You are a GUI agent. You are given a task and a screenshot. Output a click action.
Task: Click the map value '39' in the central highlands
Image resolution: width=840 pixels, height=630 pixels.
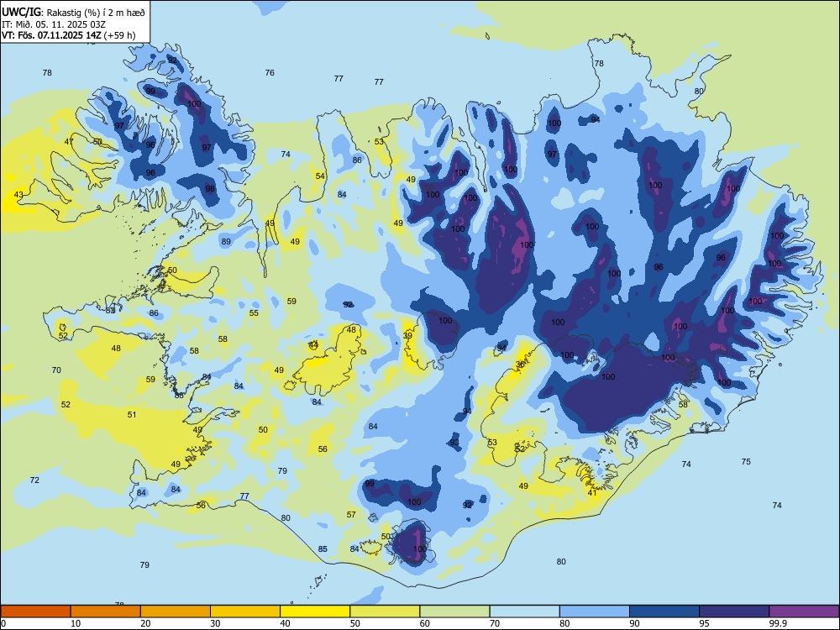click(x=407, y=336)
